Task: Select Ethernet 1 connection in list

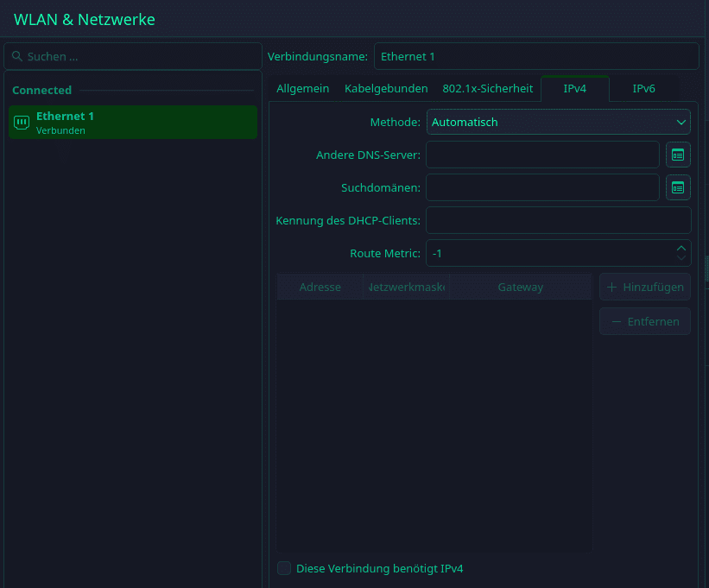Action: [x=133, y=123]
